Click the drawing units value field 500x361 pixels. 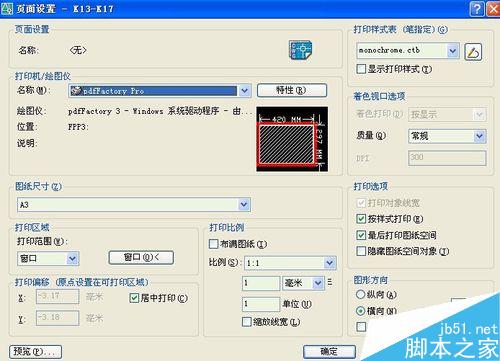point(261,304)
